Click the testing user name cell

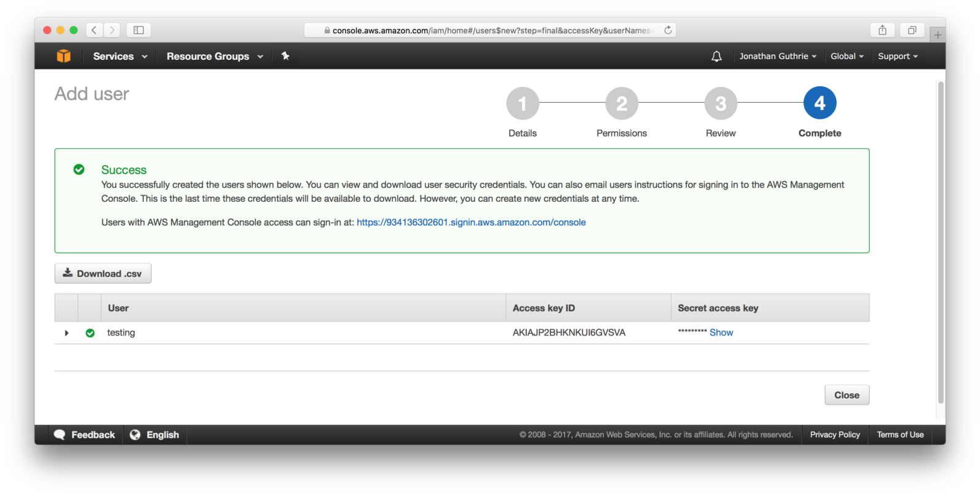pyautogui.click(x=121, y=332)
